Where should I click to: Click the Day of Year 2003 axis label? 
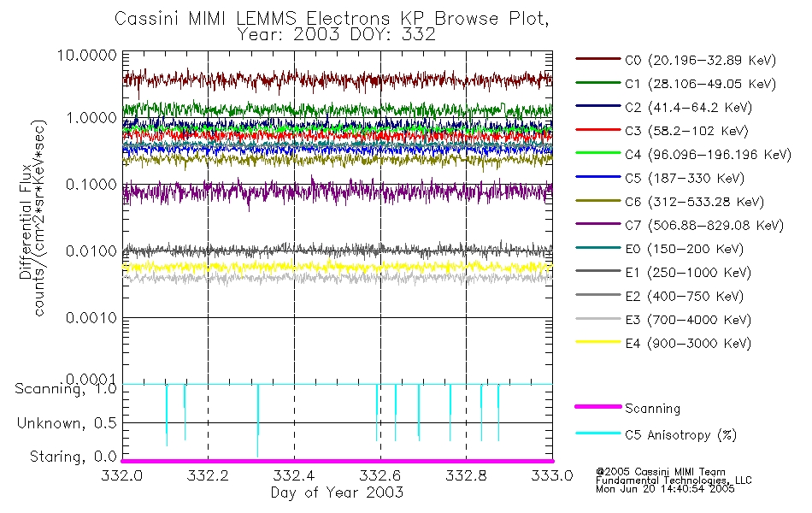pyautogui.click(x=337, y=492)
